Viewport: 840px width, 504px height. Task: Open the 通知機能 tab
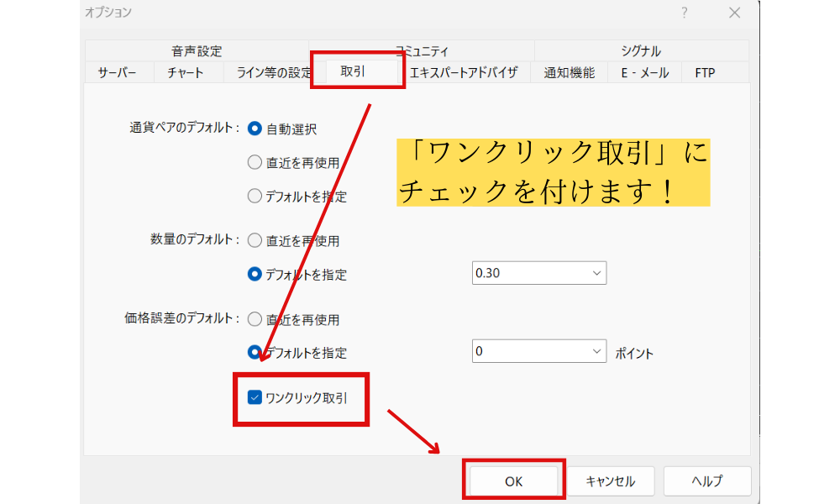(569, 73)
